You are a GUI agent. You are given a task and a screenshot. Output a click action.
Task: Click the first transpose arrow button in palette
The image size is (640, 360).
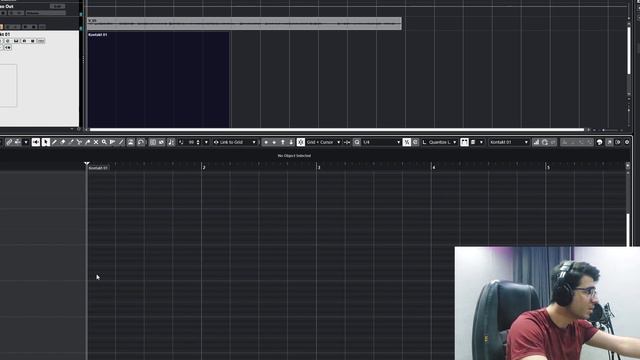tap(266, 142)
